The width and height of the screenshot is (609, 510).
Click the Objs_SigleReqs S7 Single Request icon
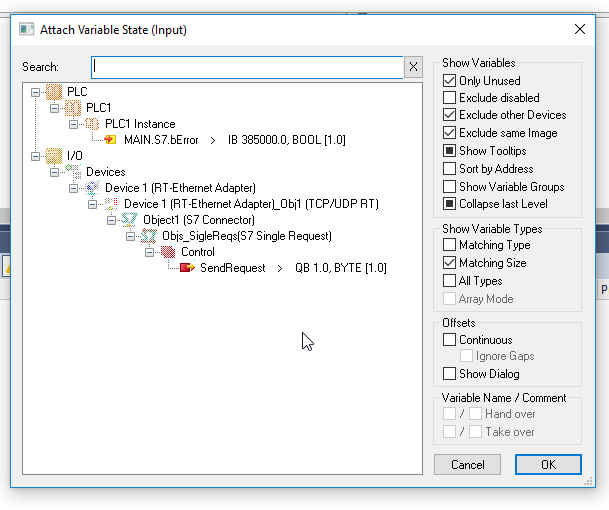(149, 236)
